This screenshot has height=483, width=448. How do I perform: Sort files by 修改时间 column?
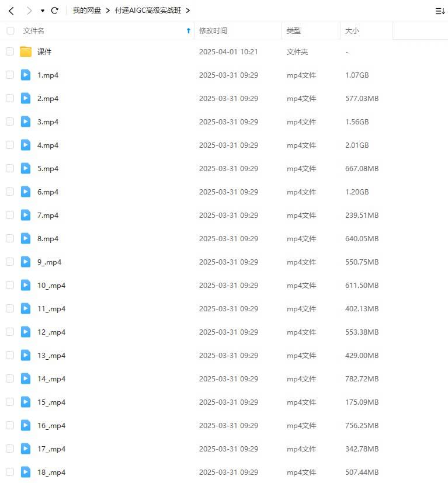pyautogui.click(x=213, y=31)
